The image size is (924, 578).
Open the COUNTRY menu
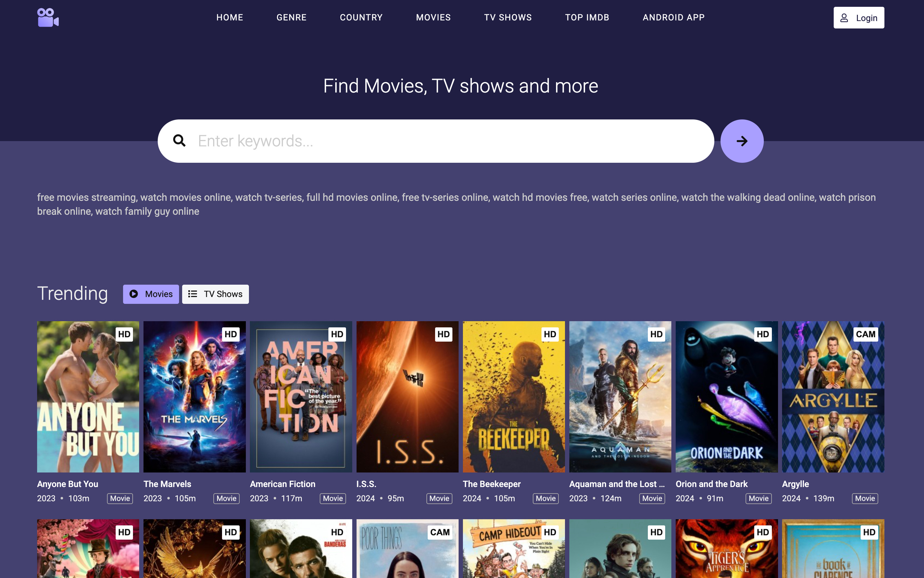[x=361, y=18]
